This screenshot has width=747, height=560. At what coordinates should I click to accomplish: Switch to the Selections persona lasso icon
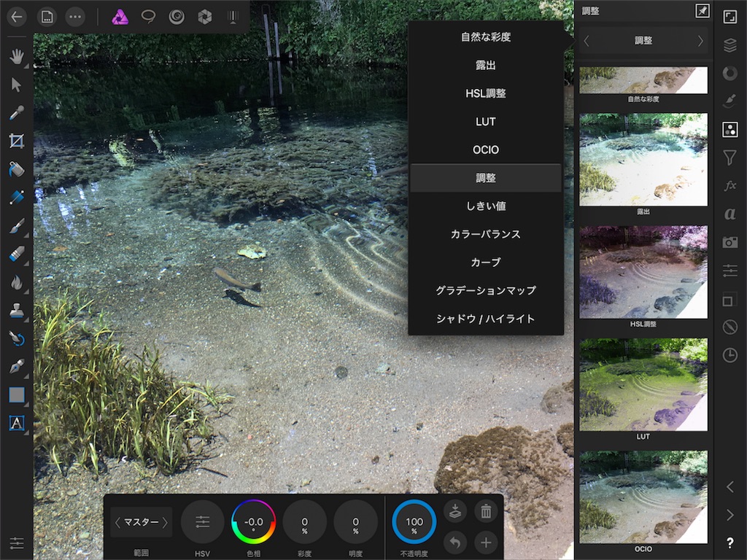148,17
